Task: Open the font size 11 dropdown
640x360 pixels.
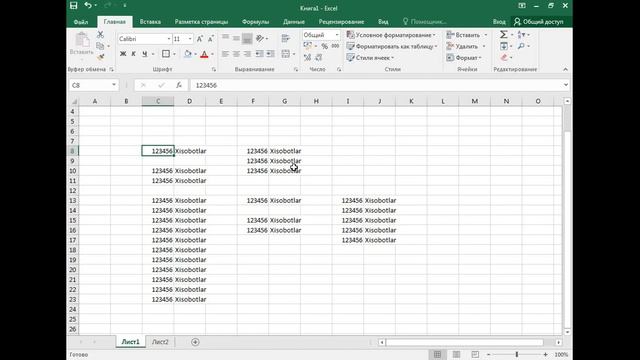Action: pyautogui.click(x=190, y=39)
